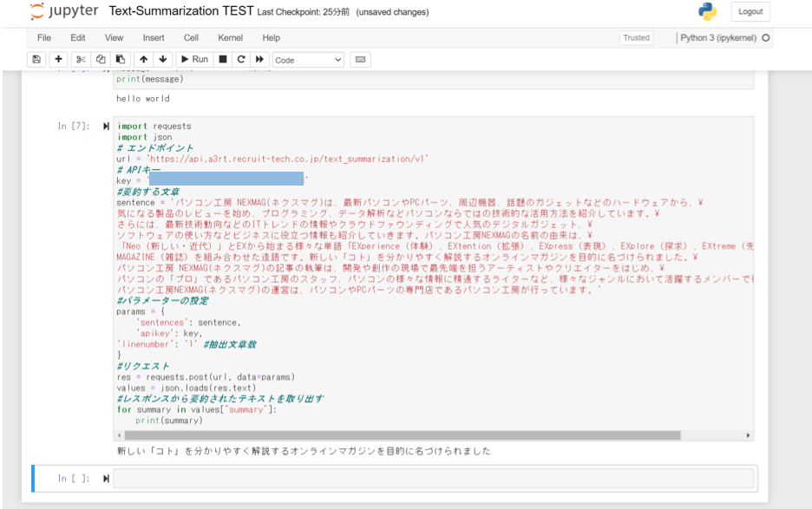Click Python 3 (ipykernel) kernel name
This screenshot has height=509, width=812.
click(x=718, y=38)
